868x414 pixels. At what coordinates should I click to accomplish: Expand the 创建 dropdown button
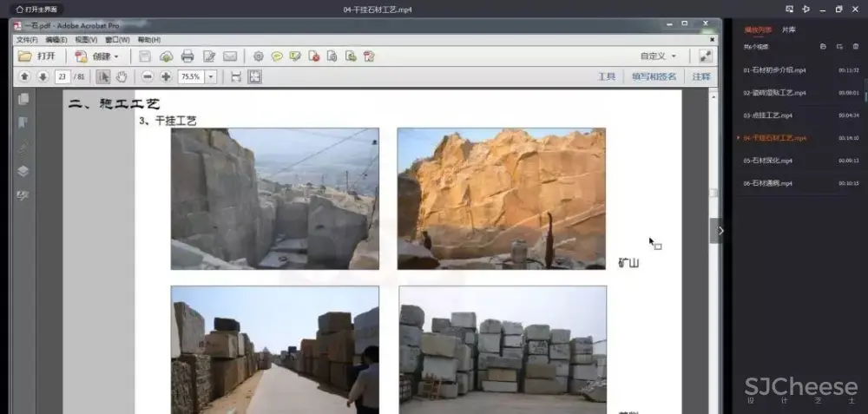coord(116,56)
